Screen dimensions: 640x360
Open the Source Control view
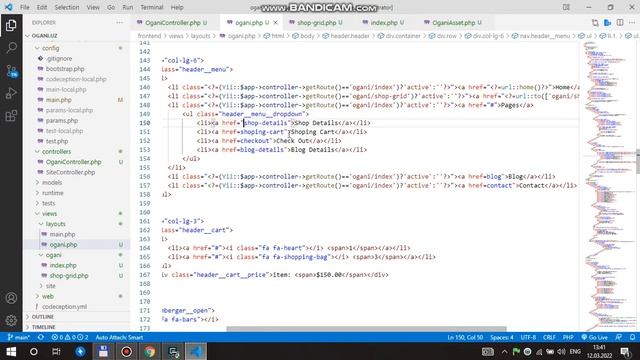pos(11,71)
